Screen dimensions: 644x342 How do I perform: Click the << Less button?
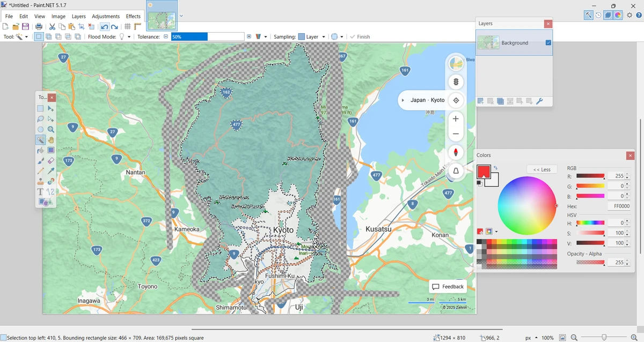pyautogui.click(x=542, y=169)
